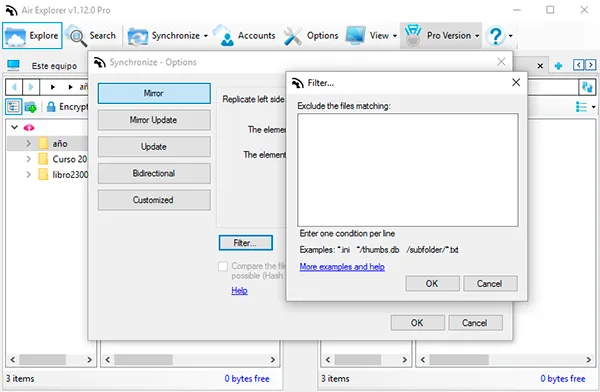Select the año folder in tree
The image size is (600, 392).
tap(60, 144)
